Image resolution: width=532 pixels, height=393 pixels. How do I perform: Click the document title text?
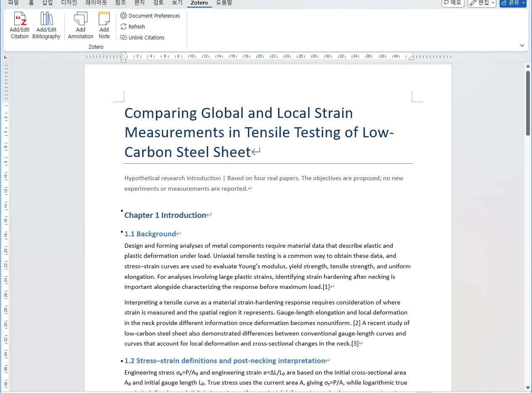point(259,132)
